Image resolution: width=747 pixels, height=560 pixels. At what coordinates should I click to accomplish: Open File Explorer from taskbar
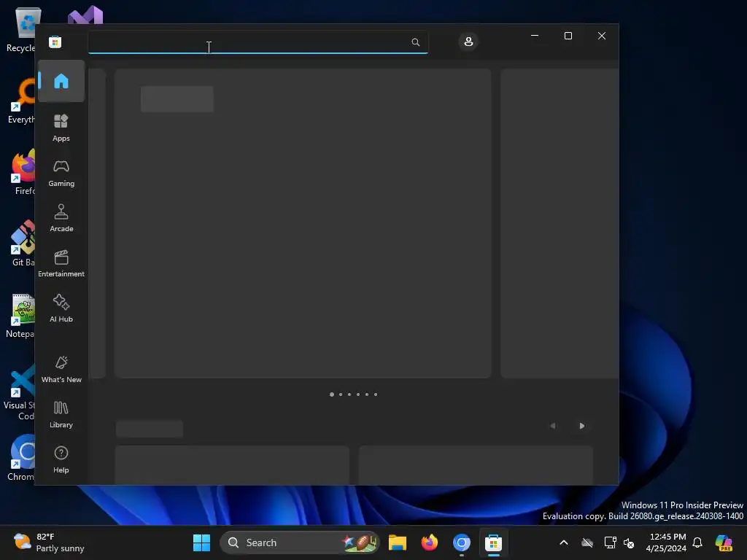pyautogui.click(x=398, y=542)
